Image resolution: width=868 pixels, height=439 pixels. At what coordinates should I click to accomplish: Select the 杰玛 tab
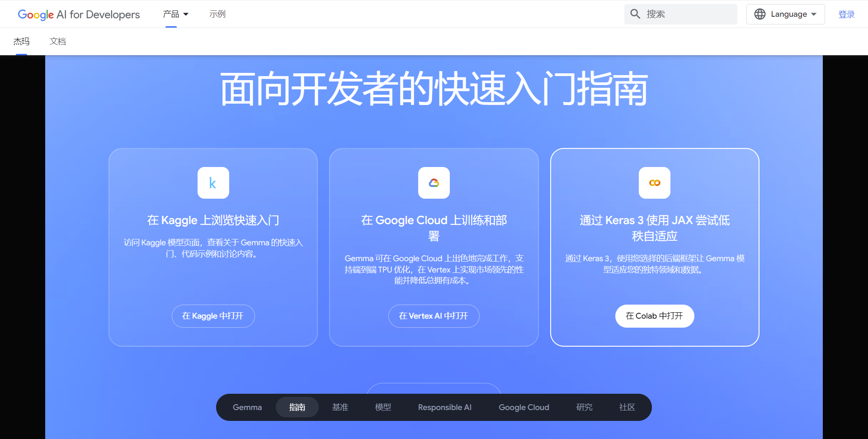click(21, 42)
